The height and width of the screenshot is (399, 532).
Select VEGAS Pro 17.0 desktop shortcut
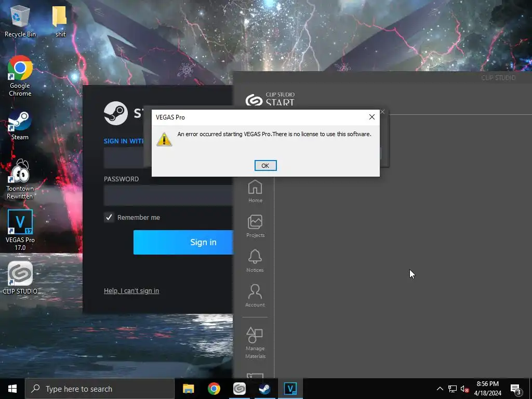pyautogui.click(x=20, y=230)
